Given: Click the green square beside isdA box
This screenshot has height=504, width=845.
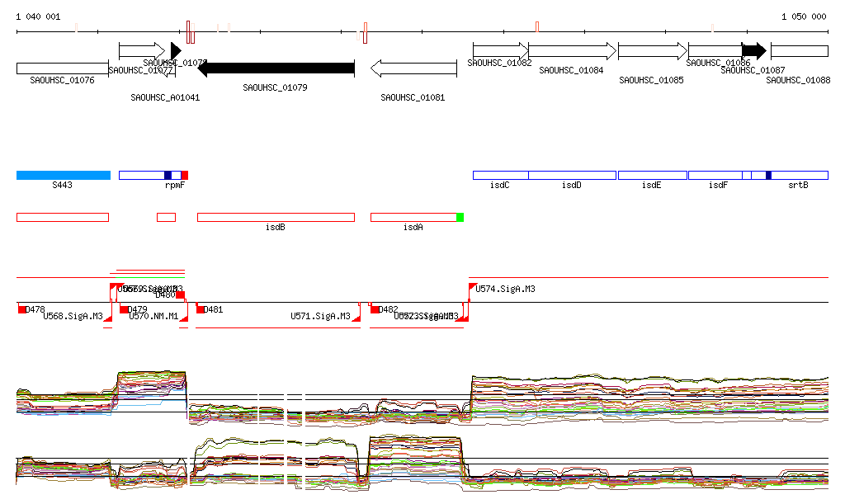Looking at the screenshot, I should (x=460, y=218).
